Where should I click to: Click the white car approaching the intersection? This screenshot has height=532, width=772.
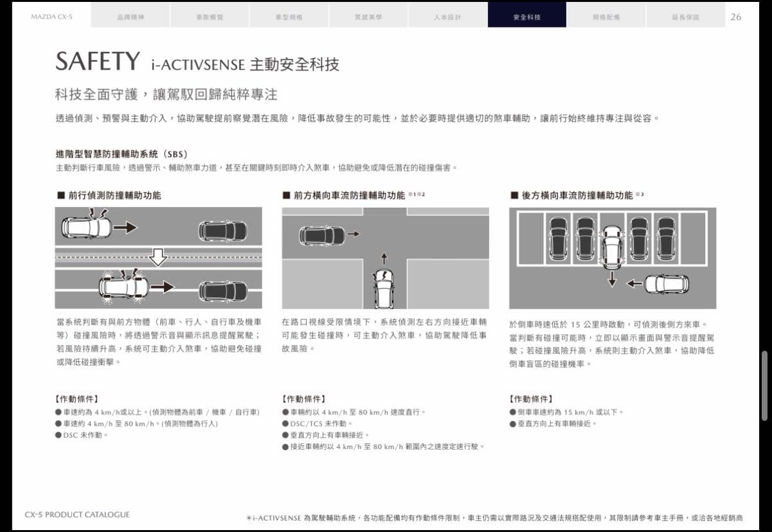click(x=384, y=289)
